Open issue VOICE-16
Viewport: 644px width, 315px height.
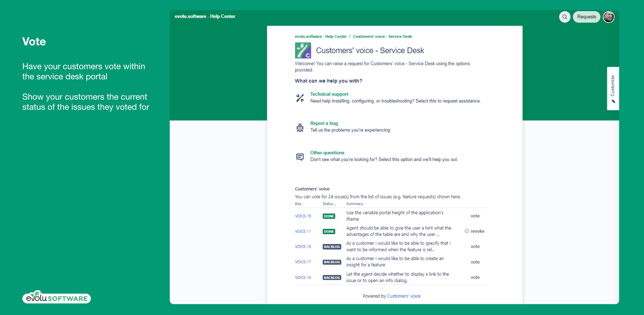pyautogui.click(x=303, y=278)
